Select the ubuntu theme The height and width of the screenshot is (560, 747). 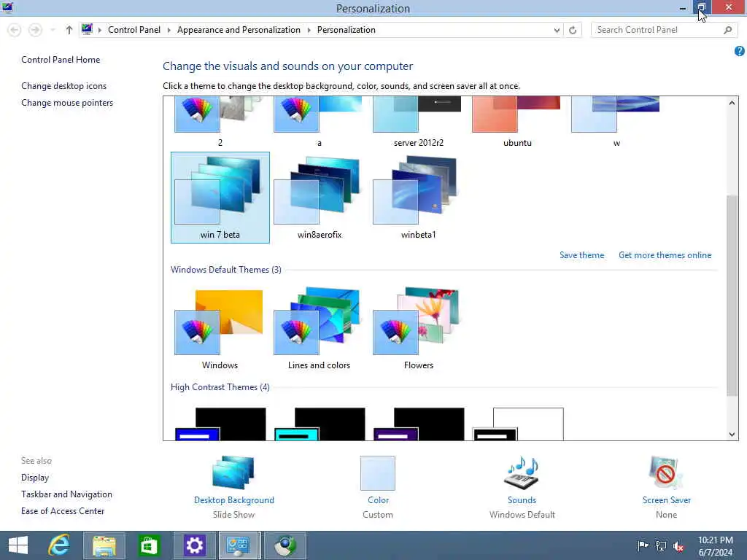[x=517, y=122]
